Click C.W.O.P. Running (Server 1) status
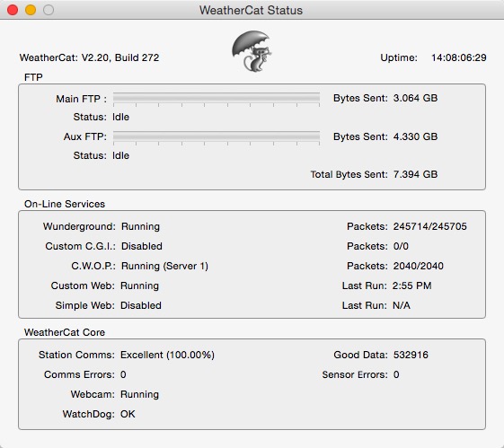The height and width of the screenshot is (448, 504). [164, 267]
